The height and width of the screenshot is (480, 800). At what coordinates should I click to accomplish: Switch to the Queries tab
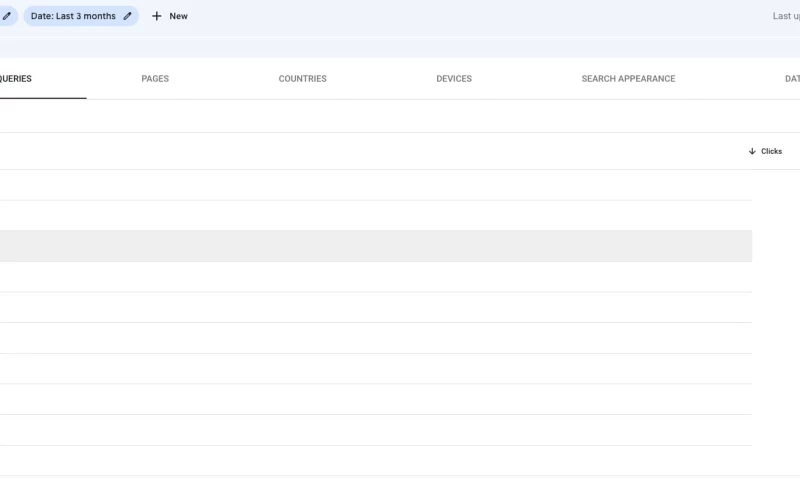point(16,79)
